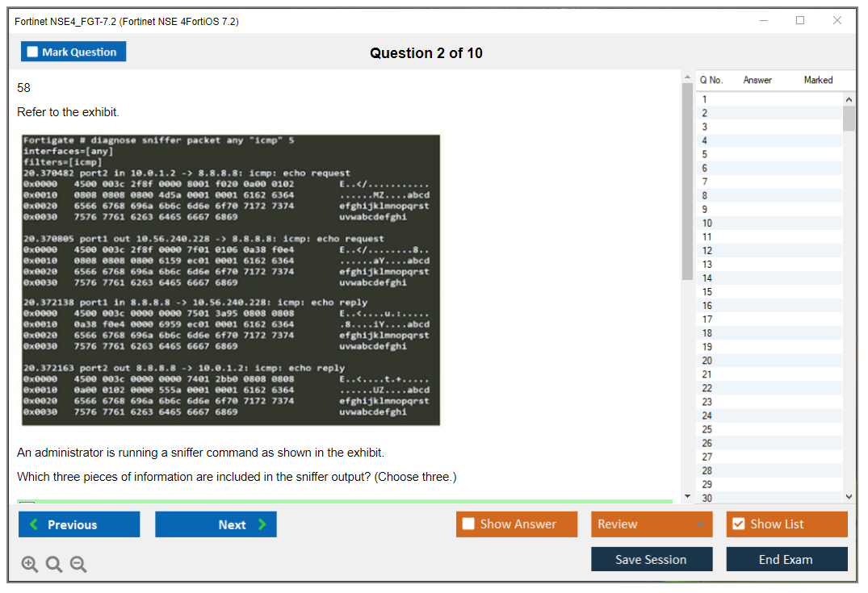
Task: Click the reset zoom magnifier icon
Action: pos(54,565)
